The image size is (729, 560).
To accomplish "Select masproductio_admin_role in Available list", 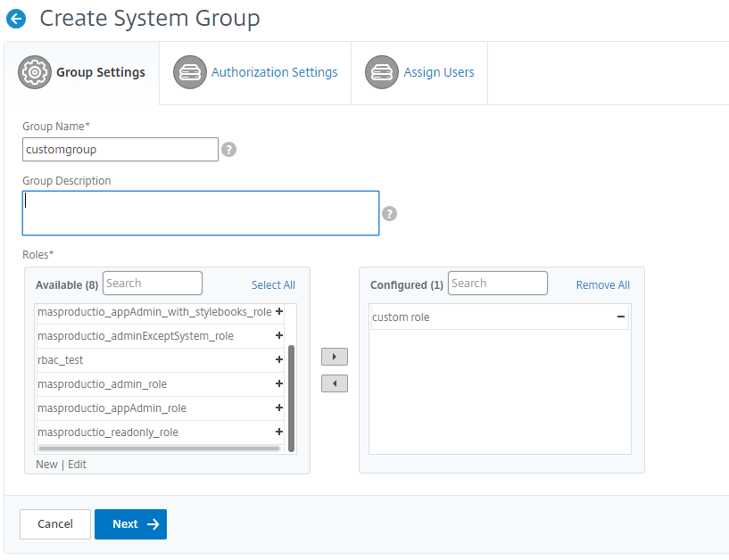I will [x=160, y=384].
